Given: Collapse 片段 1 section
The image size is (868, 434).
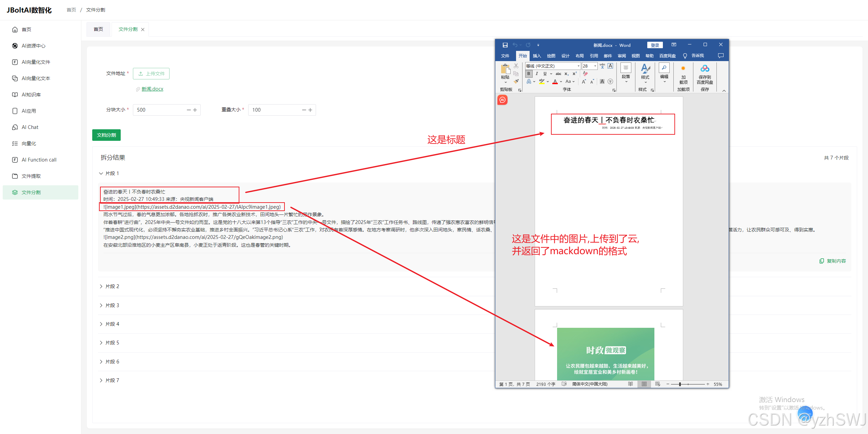Looking at the screenshot, I should click(x=109, y=173).
